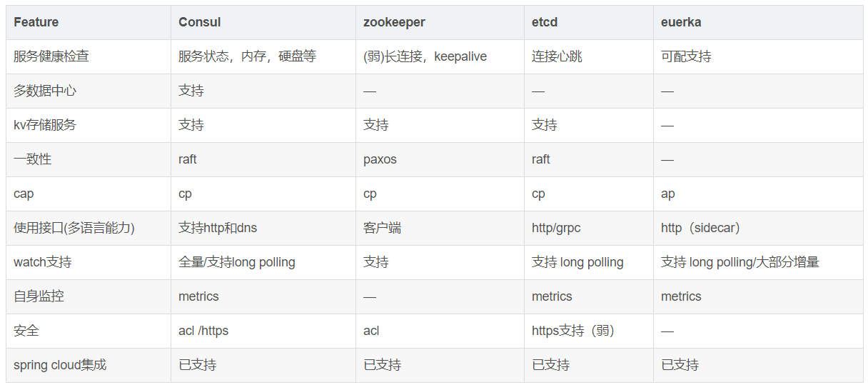Viewport: 868px width, 390px height.
Task: Select the 可配支持 cell
Action: [686, 56]
